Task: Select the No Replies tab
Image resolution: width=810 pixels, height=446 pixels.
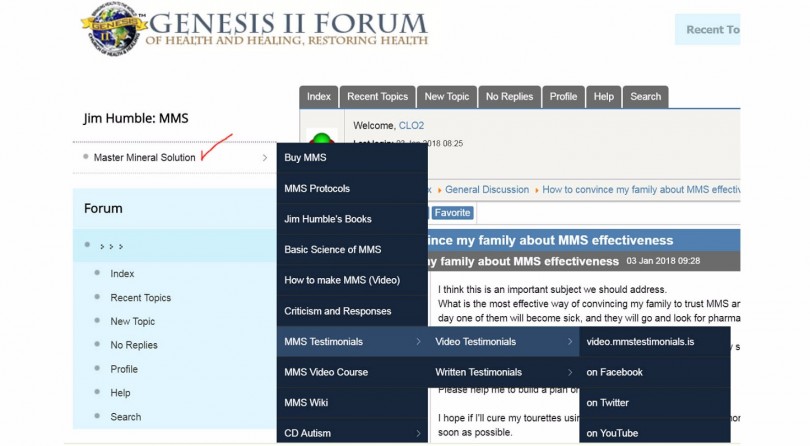Action: pyautogui.click(x=508, y=97)
